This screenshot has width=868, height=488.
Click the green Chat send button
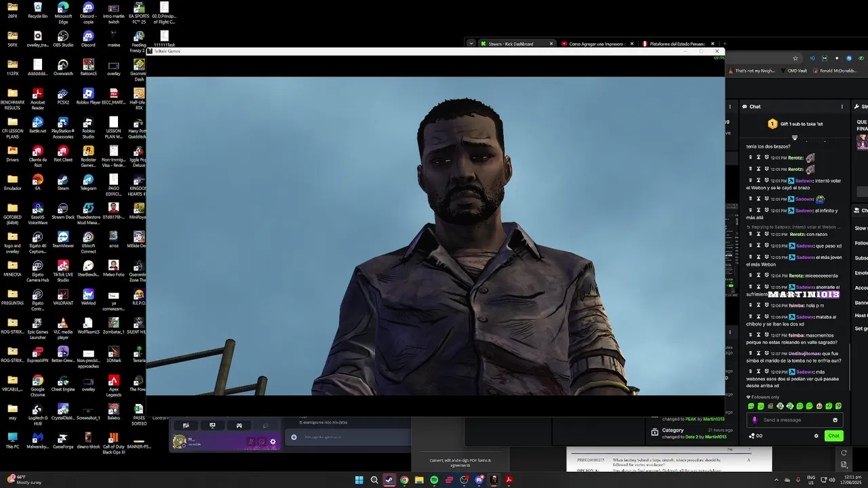click(833, 436)
